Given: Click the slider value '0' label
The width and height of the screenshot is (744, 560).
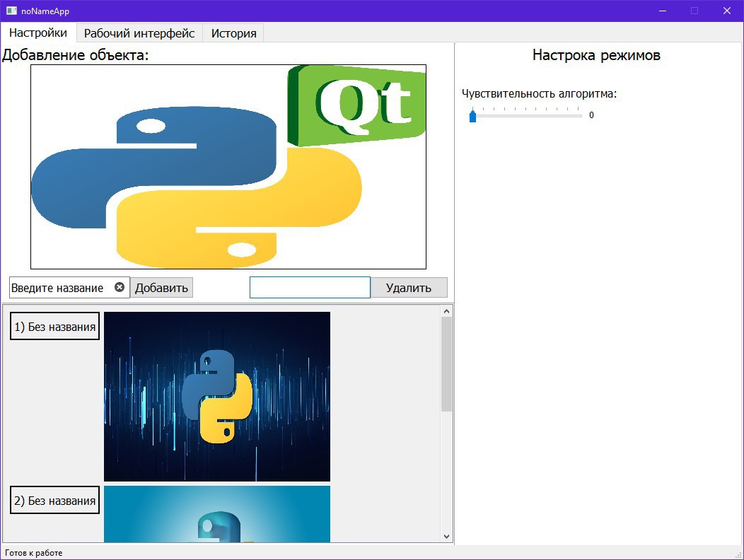Looking at the screenshot, I should pyautogui.click(x=591, y=115).
